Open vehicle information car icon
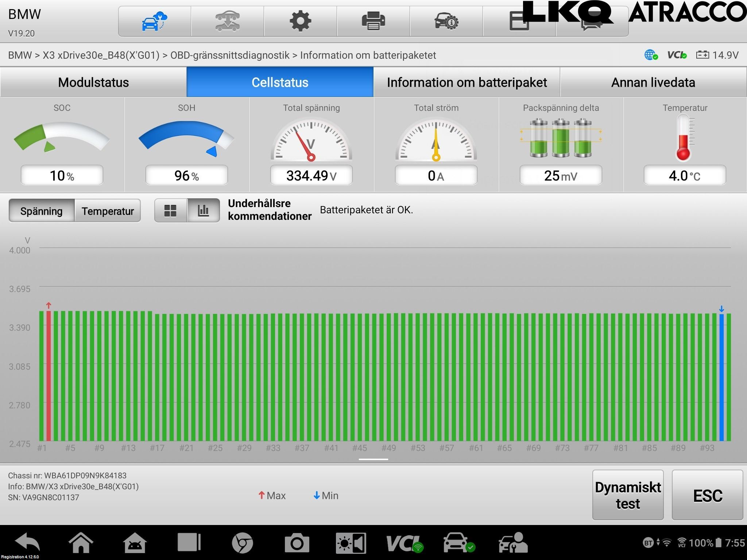This screenshot has width=747, height=560. pyautogui.click(x=446, y=21)
